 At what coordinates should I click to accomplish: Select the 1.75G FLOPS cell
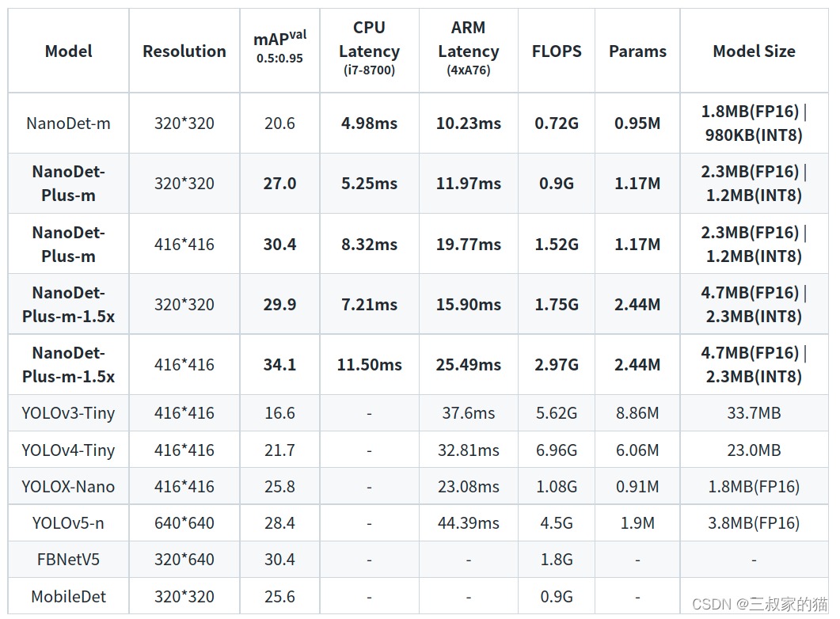(x=557, y=305)
